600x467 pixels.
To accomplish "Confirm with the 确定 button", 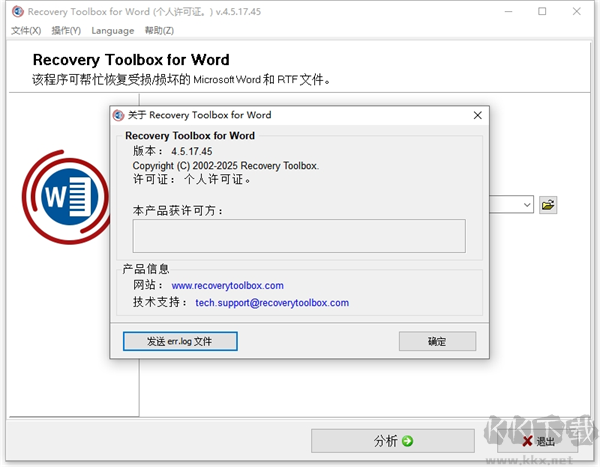I will click(437, 341).
